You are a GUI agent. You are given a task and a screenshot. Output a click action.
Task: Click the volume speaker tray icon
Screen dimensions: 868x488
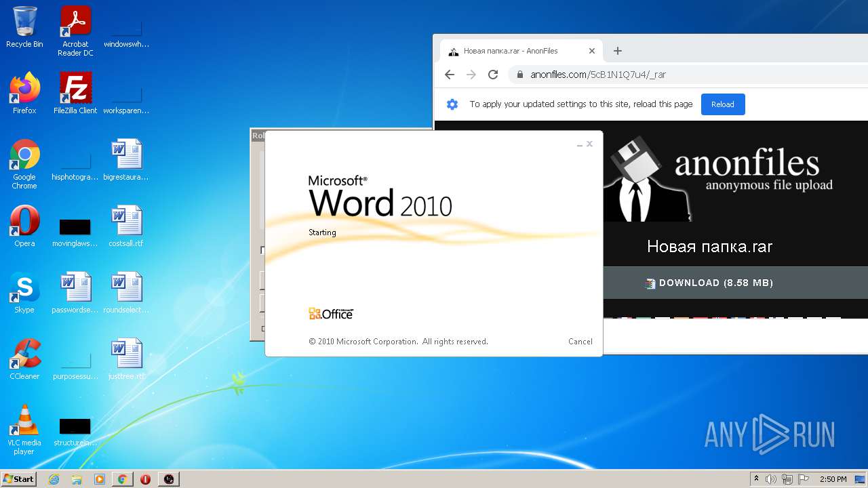(771, 479)
